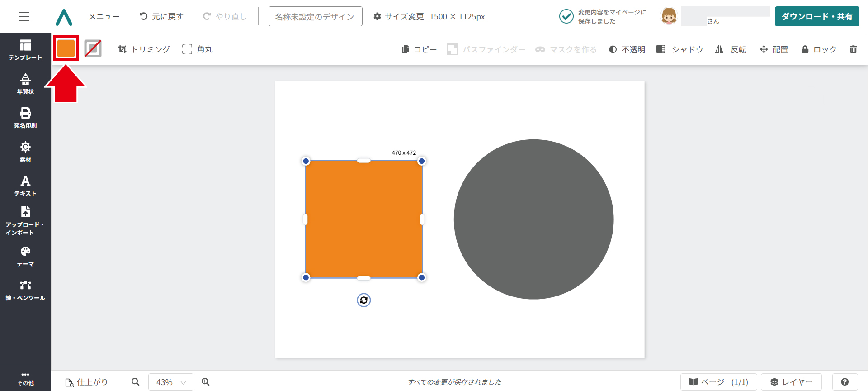
Task: Open the メニュー menu
Action: pyautogui.click(x=104, y=17)
